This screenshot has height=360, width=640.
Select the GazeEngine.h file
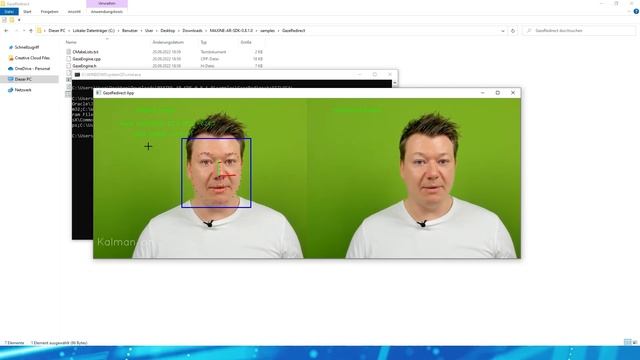click(84, 66)
